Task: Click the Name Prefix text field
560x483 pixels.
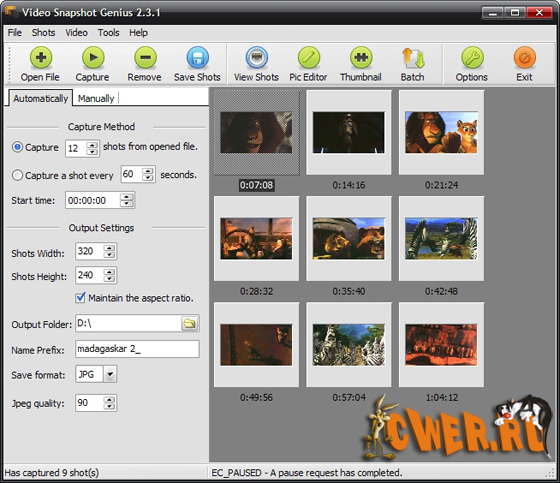Action: pos(137,349)
